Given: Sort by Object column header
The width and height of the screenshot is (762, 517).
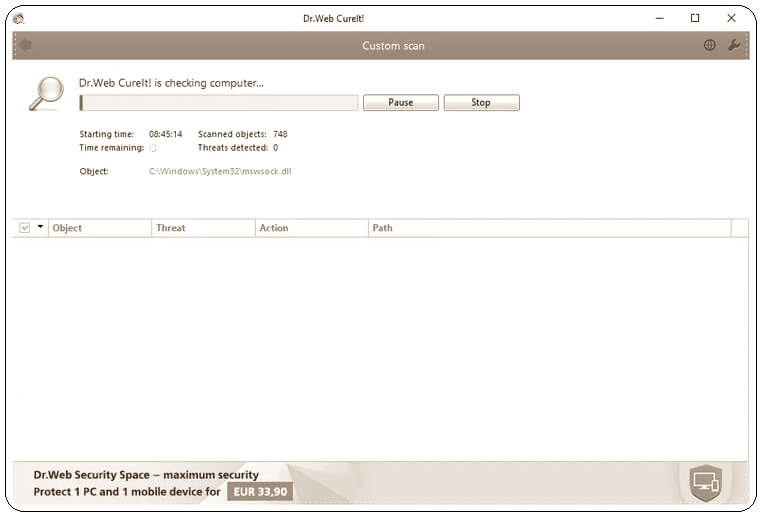Looking at the screenshot, I should [100, 228].
